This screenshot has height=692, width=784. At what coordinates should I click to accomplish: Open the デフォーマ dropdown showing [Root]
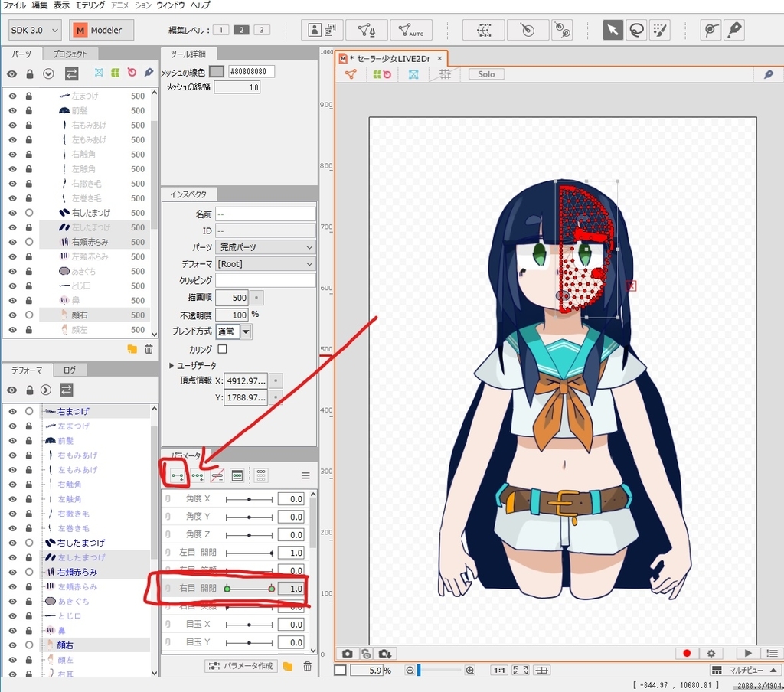(x=266, y=263)
